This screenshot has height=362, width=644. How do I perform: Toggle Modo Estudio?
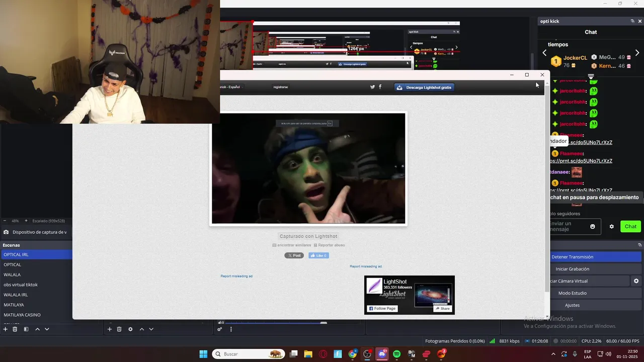tap(595, 293)
